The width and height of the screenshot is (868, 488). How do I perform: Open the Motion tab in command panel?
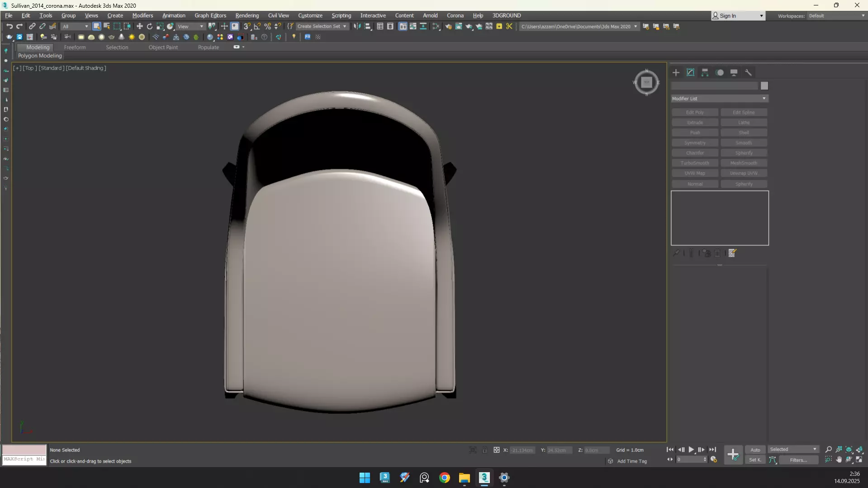point(720,72)
